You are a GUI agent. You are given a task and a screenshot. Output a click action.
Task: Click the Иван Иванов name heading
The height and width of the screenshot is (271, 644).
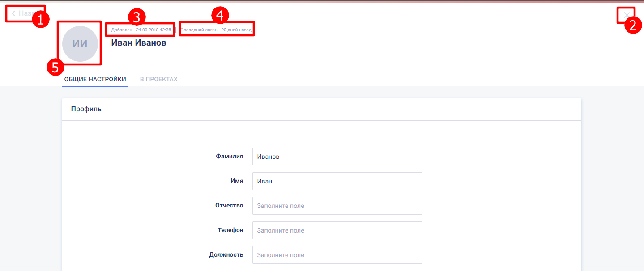(139, 43)
